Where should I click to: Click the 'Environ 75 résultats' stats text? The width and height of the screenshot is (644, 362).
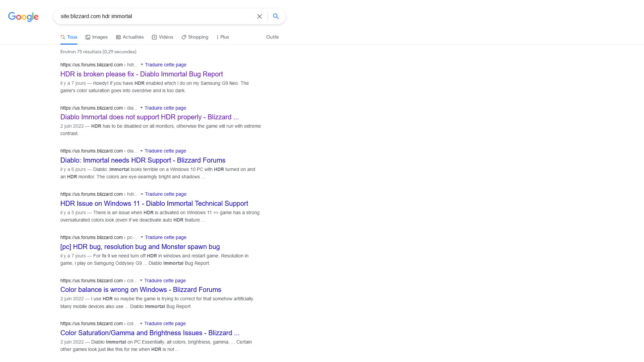tap(98, 52)
